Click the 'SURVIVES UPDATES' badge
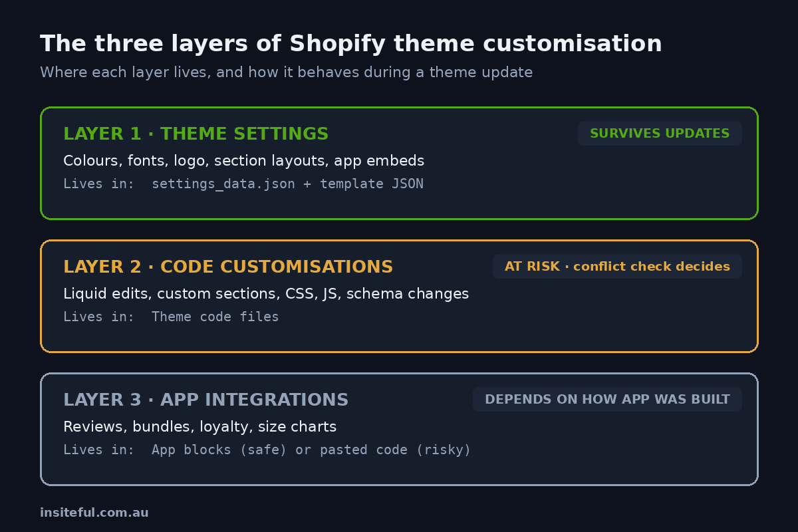 tap(660, 134)
